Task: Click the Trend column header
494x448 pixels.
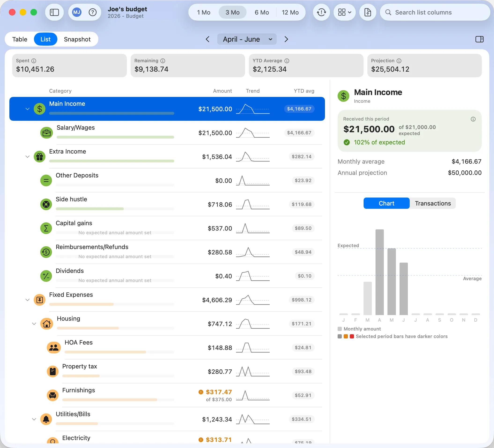Action: [x=253, y=91]
